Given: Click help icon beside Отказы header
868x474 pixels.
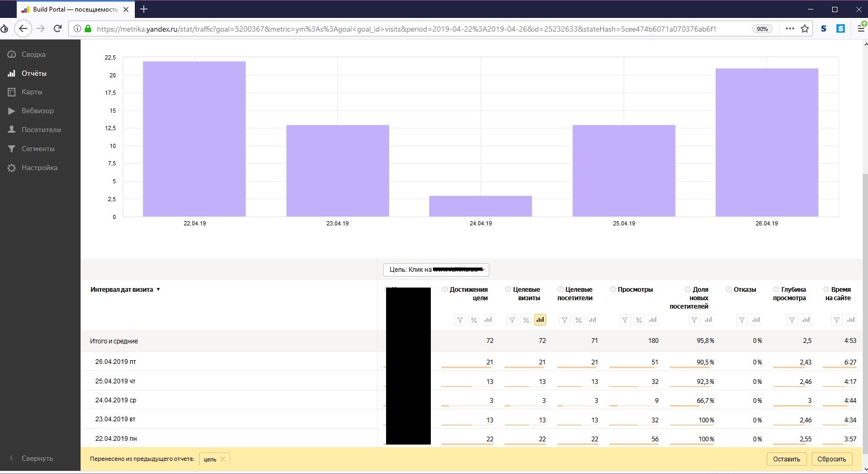Looking at the screenshot, I should pyautogui.click(x=729, y=289).
